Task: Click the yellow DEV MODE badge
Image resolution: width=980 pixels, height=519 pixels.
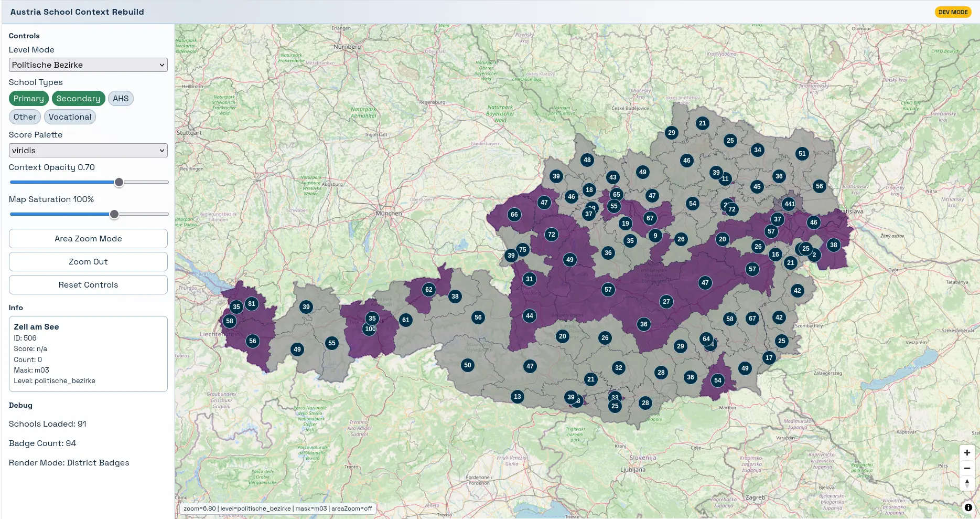Action: (953, 12)
